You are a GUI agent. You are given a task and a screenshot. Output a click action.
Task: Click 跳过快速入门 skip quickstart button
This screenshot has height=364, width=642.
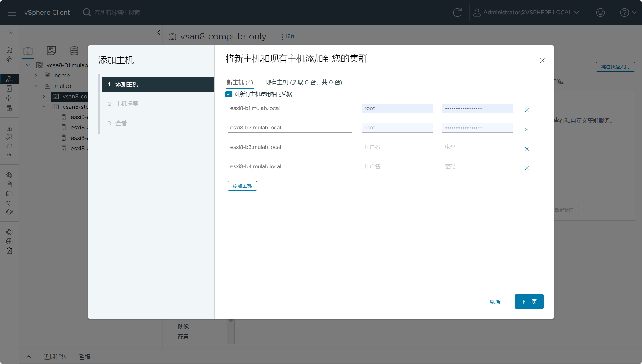pyautogui.click(x=615, y=67)
